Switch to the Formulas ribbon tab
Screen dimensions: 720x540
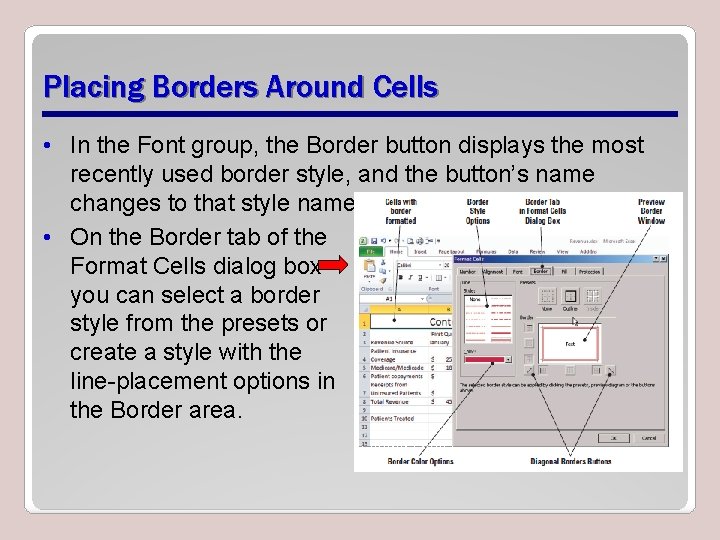pyautogui.click(x=486, y=252)
